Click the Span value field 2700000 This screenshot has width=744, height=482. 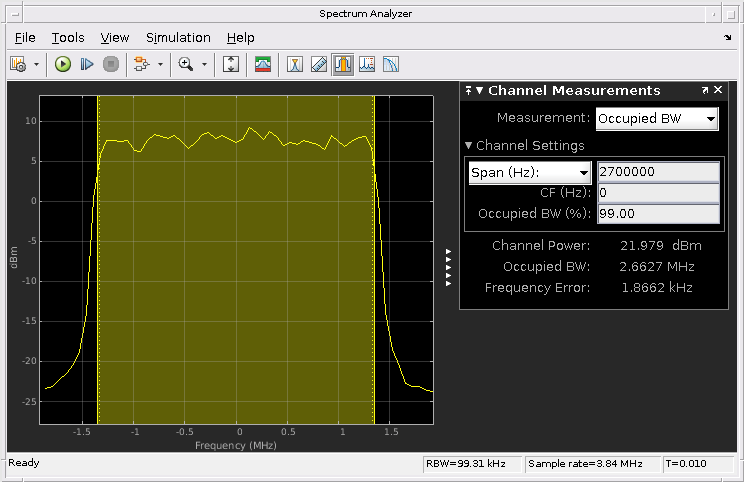(x=658, y=172)
